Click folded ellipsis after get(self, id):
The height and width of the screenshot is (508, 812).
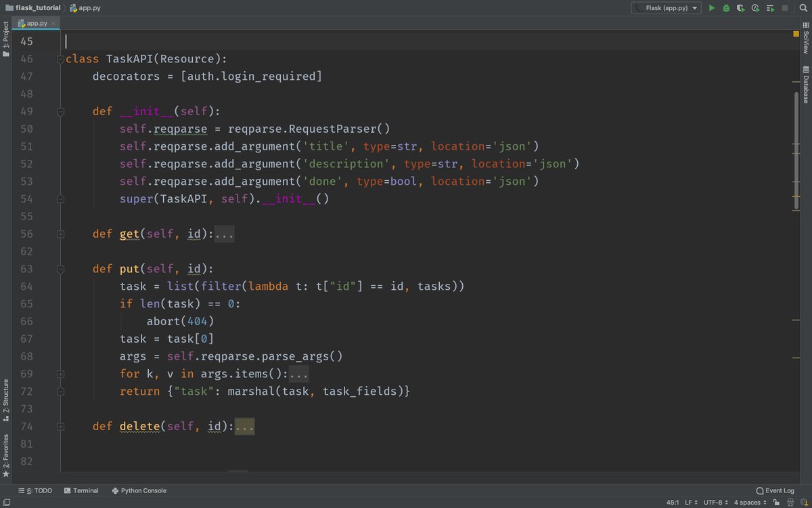pos(224,234)
